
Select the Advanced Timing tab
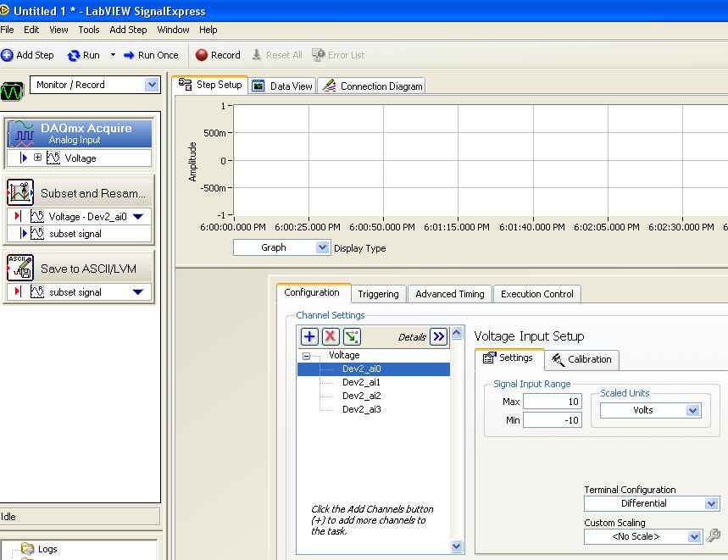[x=449, y=294]
